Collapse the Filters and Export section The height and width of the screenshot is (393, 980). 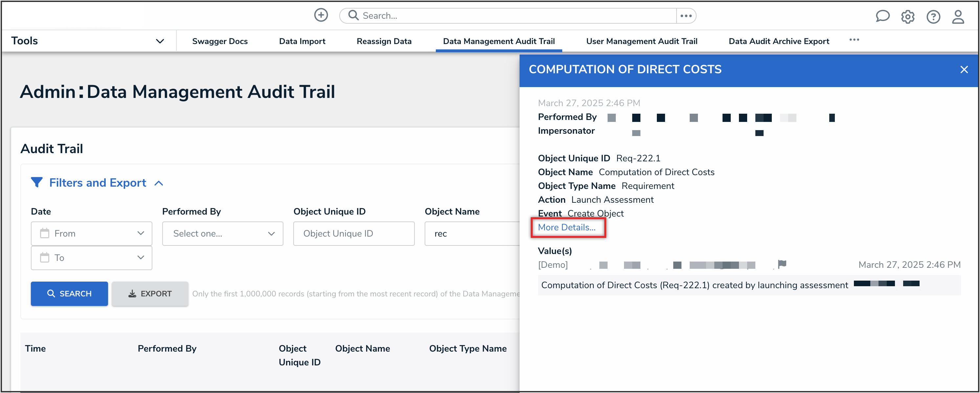point(159,183)
